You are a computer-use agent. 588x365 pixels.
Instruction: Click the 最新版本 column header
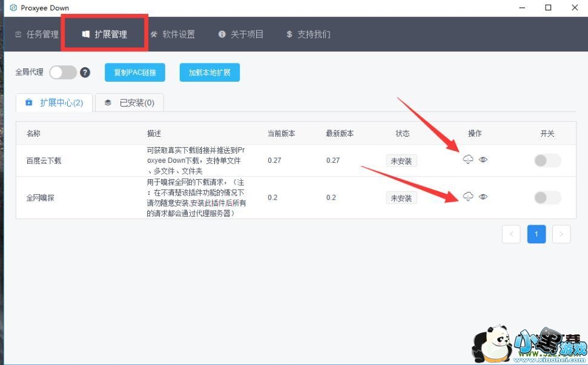coord(340,133)
